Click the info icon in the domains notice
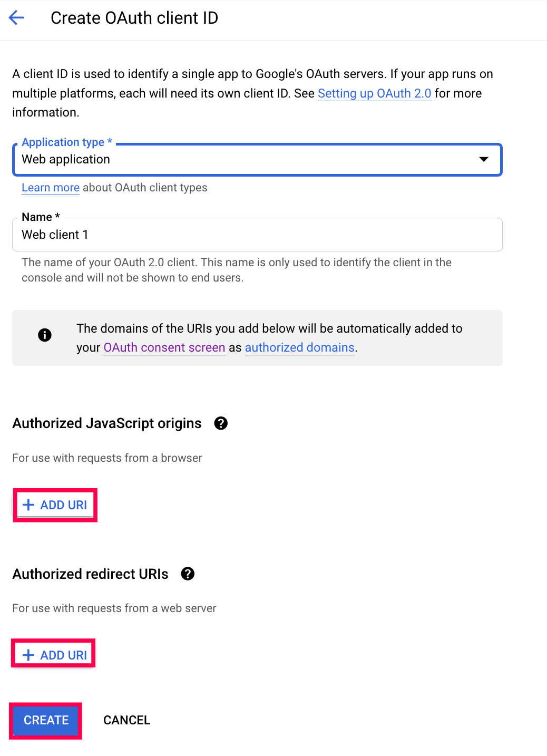 45,335
